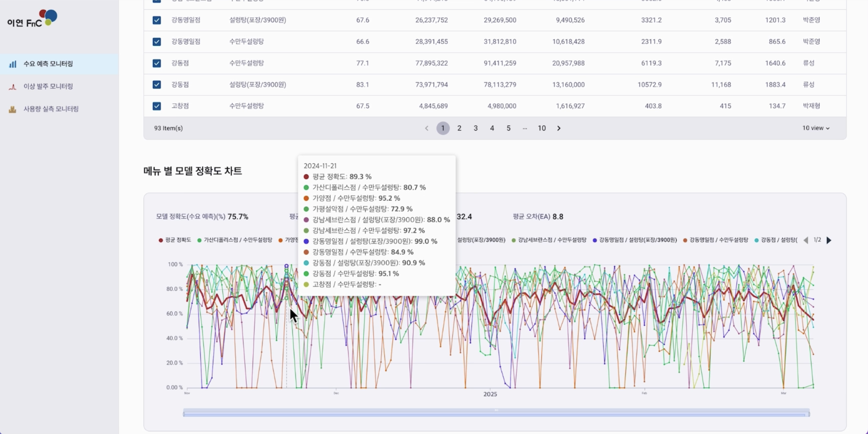The height and width of the screenshot is (434, 868).
Task: Jump to page 10 of table
Action: 541,128
